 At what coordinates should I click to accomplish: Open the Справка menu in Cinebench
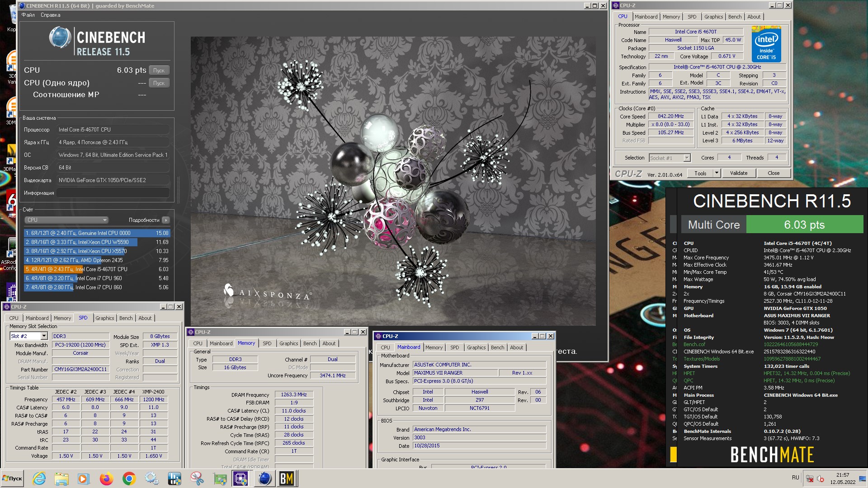tap(50, 15)
